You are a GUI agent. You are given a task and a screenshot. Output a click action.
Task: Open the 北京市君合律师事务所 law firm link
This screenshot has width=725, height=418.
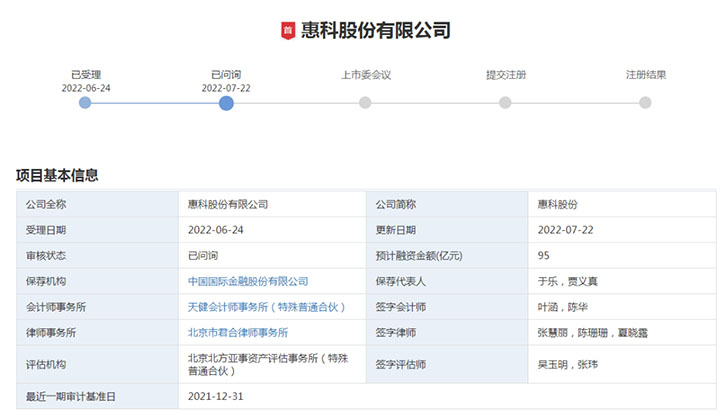coord(238,332)
